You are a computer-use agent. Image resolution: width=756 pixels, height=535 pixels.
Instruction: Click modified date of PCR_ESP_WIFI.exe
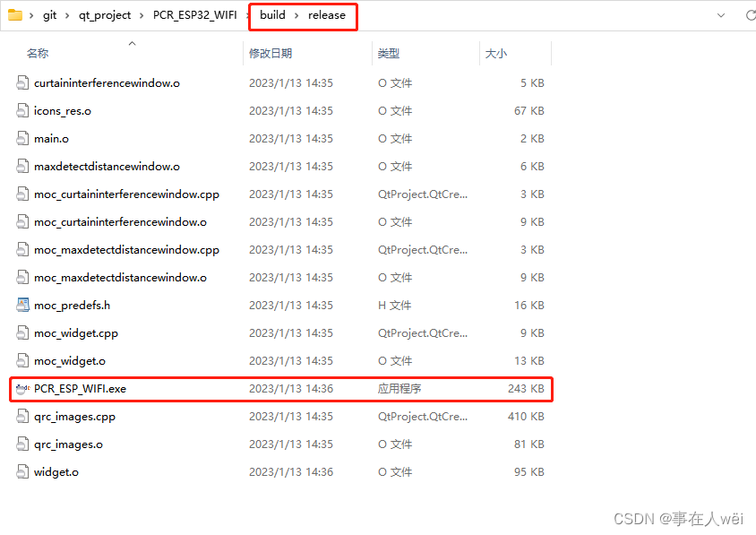coord(291,389)
